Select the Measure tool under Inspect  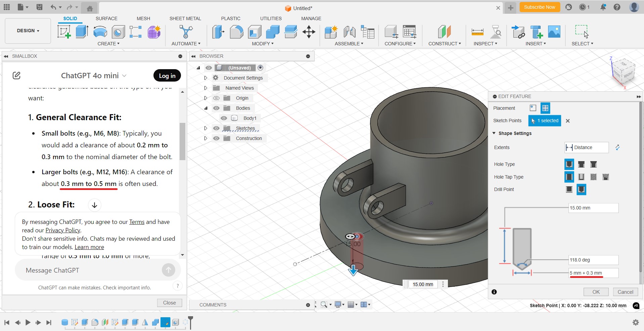[477, 32]
